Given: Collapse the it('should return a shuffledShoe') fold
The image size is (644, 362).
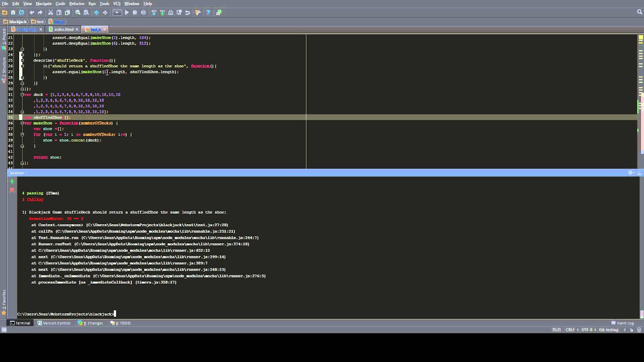Looking at the screenshot, I should [22, 66].
